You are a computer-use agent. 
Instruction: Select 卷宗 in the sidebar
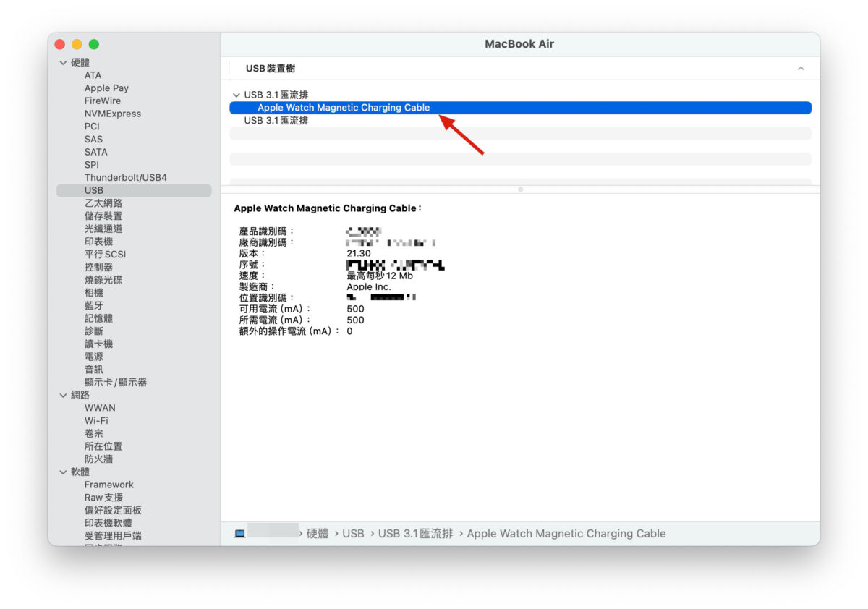93,433
